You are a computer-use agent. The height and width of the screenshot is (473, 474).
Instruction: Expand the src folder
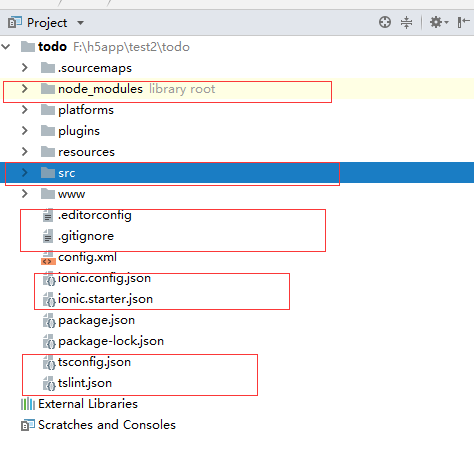coord(24,173)
